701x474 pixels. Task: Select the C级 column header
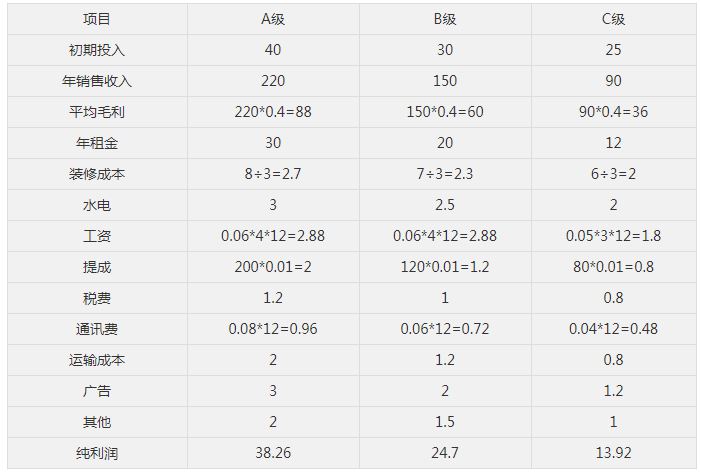pyautogui.click(x=613, y=19)
